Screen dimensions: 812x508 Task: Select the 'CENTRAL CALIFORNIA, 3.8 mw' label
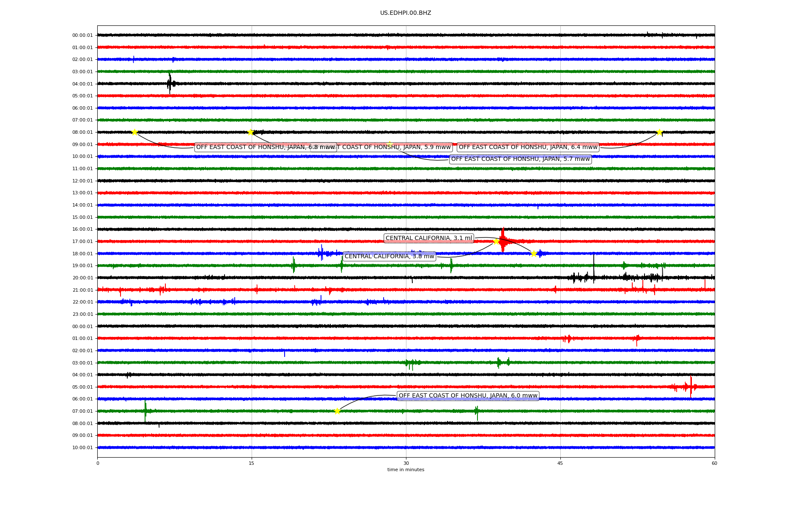point(389,256)
